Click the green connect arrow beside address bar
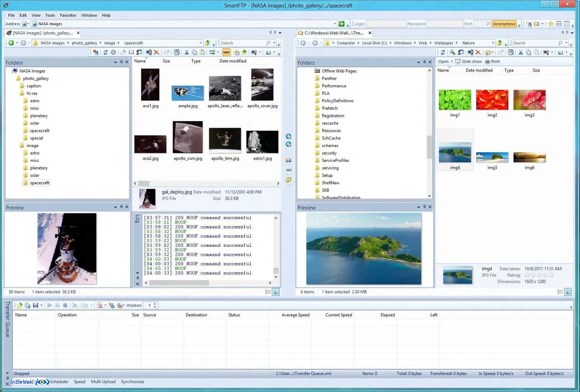 (x=342, y=24)
